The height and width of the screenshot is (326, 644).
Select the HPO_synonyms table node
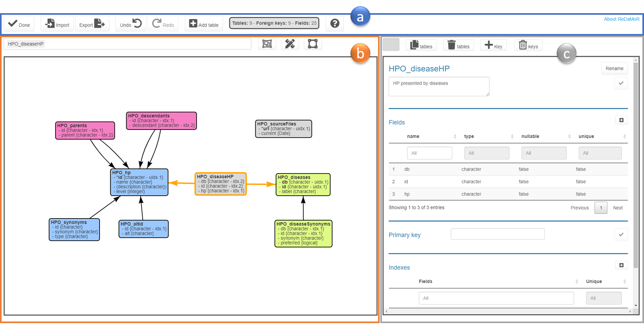(74, 229)
